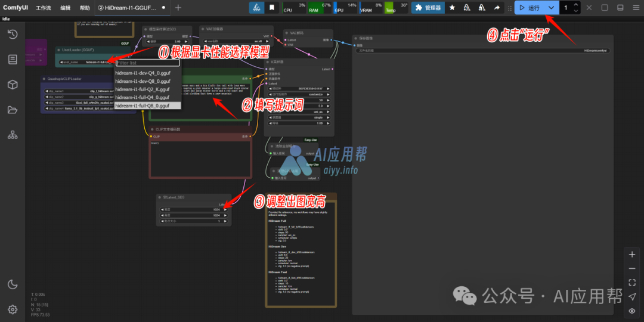The width and height of the screenshot is (644, 322).
Task: Fit view using the canvas frame icon
Action: [x=632, y=283]
